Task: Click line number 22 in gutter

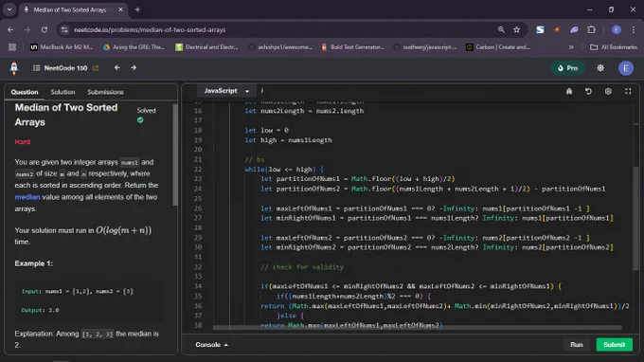Action: pyautogui.click(x=198, y=170)
